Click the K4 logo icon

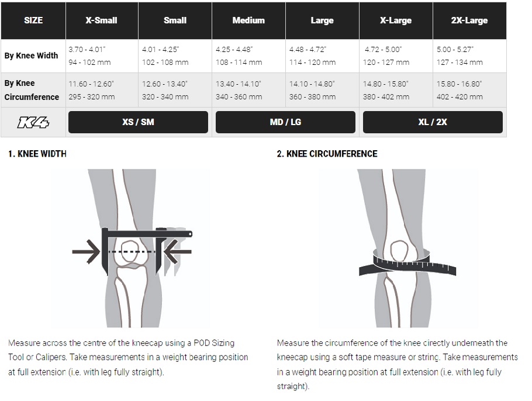coord(33,123)
